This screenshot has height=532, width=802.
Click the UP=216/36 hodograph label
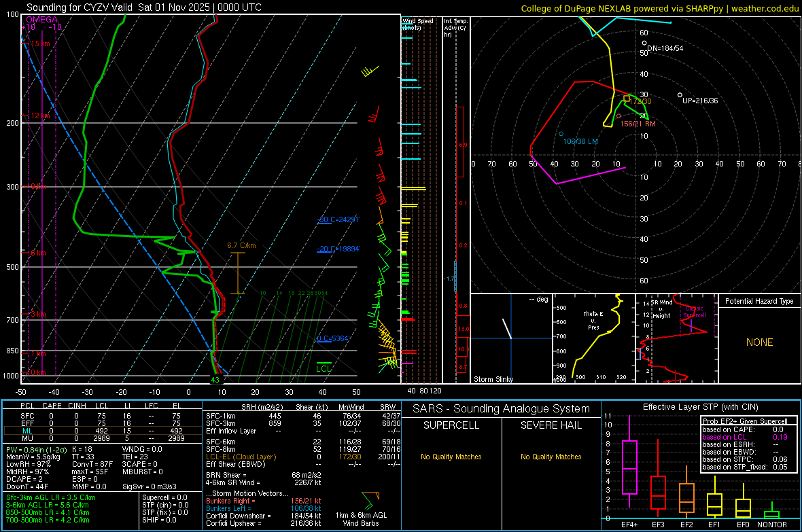[700, 101]
